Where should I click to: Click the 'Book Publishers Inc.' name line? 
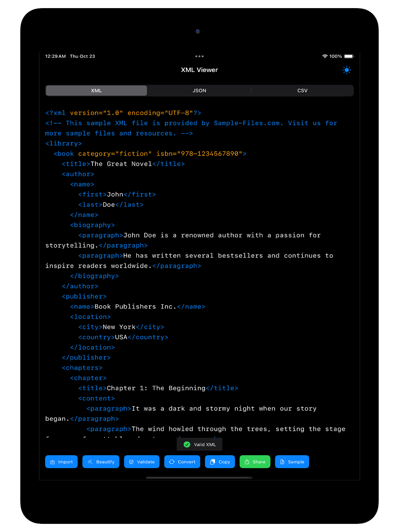138,307
